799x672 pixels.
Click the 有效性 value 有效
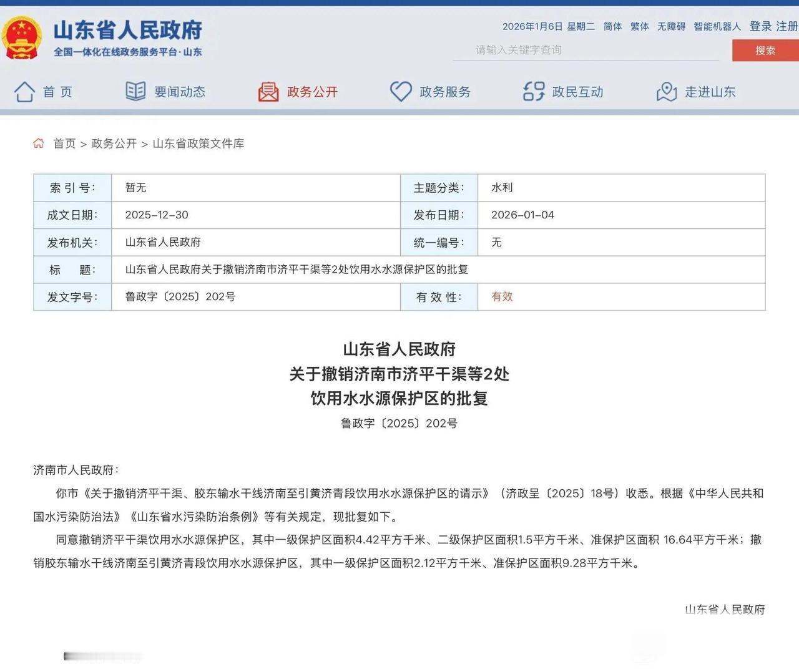pos(502,297)
